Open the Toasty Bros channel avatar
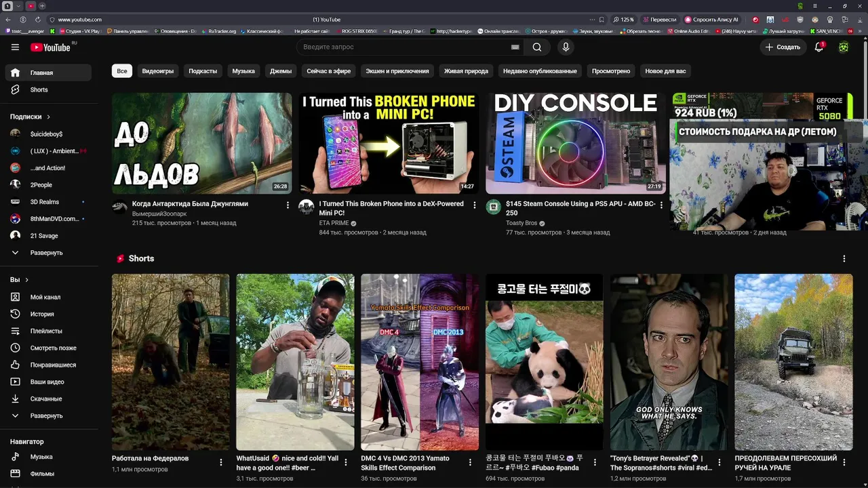This screenshot has width=868, height=488. [x=494, y=207]
